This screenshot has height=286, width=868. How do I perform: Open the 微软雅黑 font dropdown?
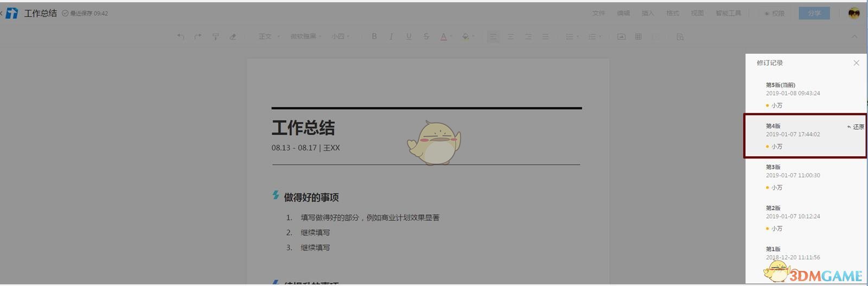point(305,36)
